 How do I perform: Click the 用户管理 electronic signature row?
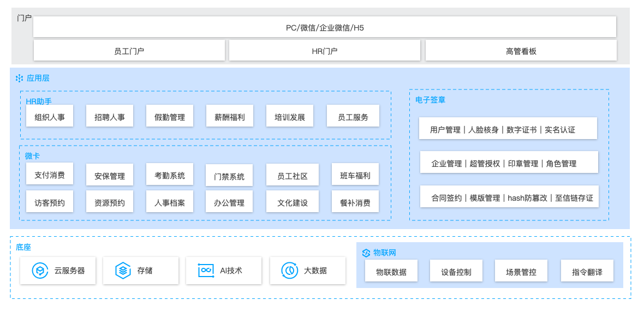[508, 129]
